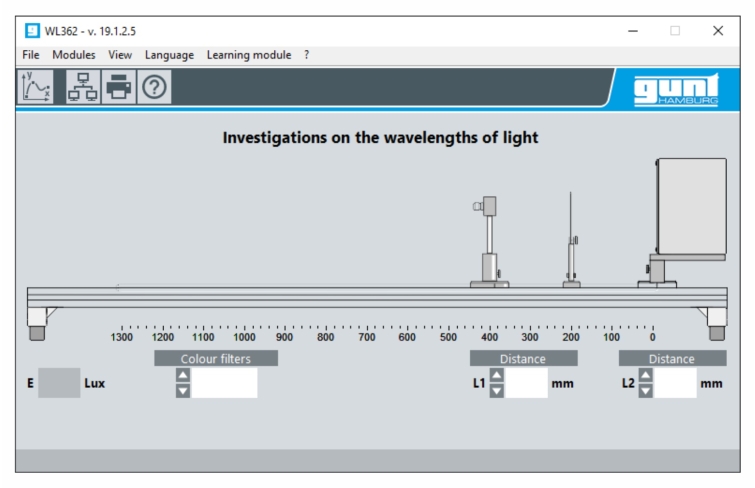
Task: Close the WL362 window
Action: pyautogui.click(x=718, y=31)
